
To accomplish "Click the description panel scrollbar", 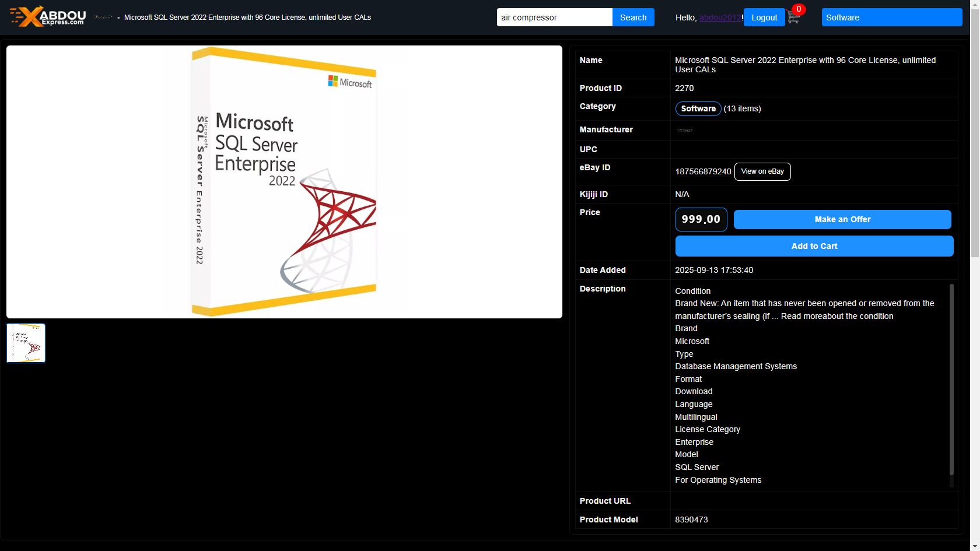I will click(x=951, y=379).
